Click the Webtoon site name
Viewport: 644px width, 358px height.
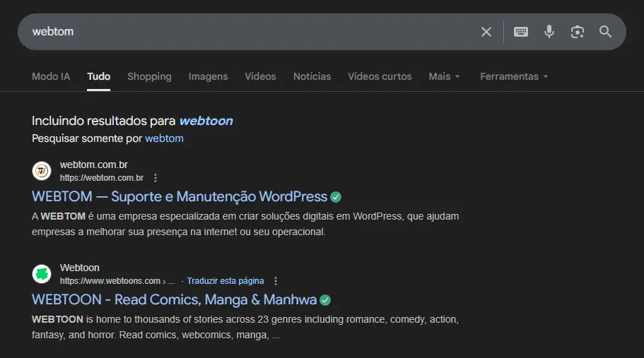(x=80, y=268)
